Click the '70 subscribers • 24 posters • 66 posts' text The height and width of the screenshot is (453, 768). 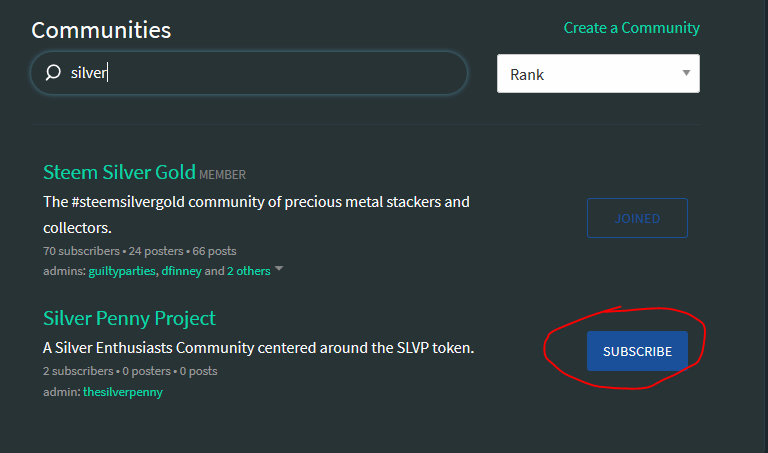point(140,251)
